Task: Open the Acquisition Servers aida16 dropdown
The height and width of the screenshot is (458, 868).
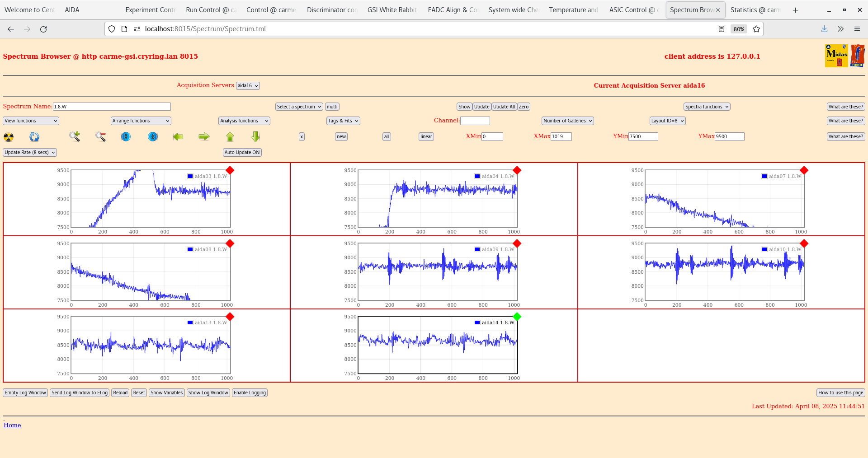Action: [x=248, y=85]
